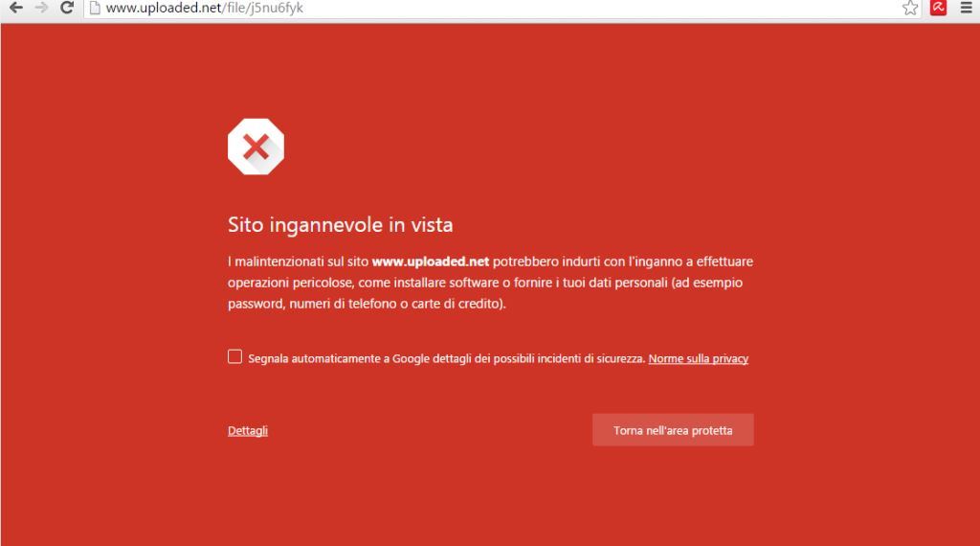Click the Segnala automaticamente checkbox label text
The height and width of the screenshot is (546, 980).
(x=446, y=358)
